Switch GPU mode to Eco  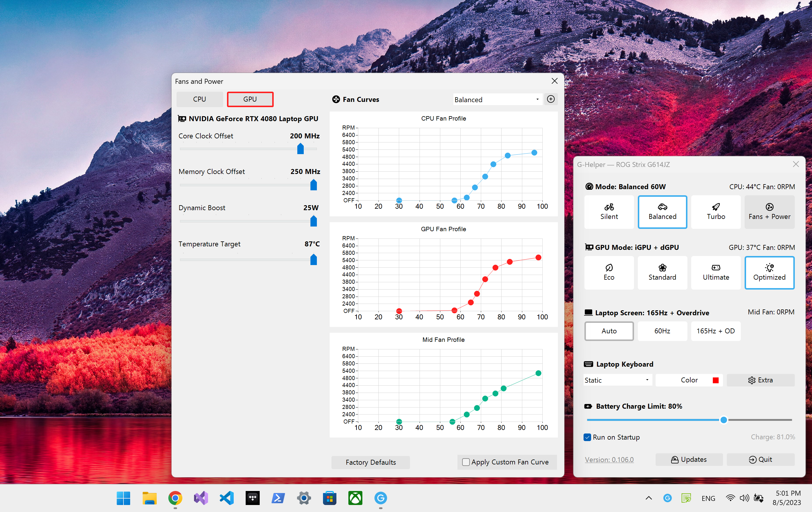point(609,273)
